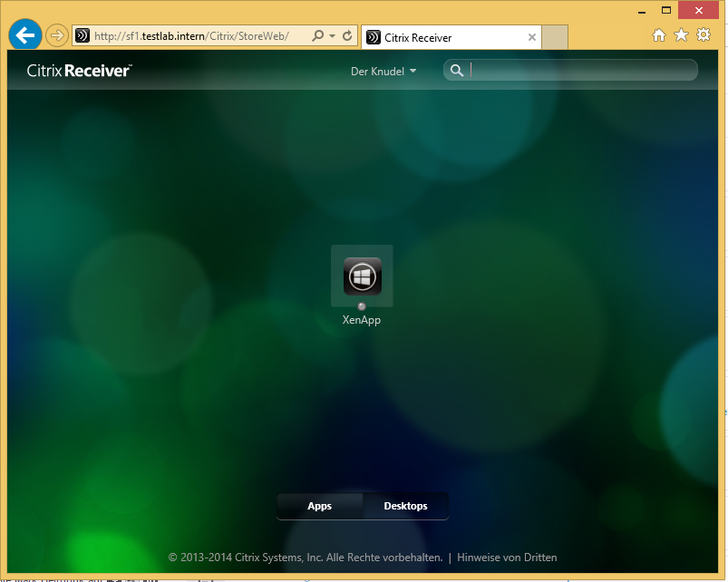728x582 pixels.
Task: Click the site icon in address bar
Action: click(83, 35)
